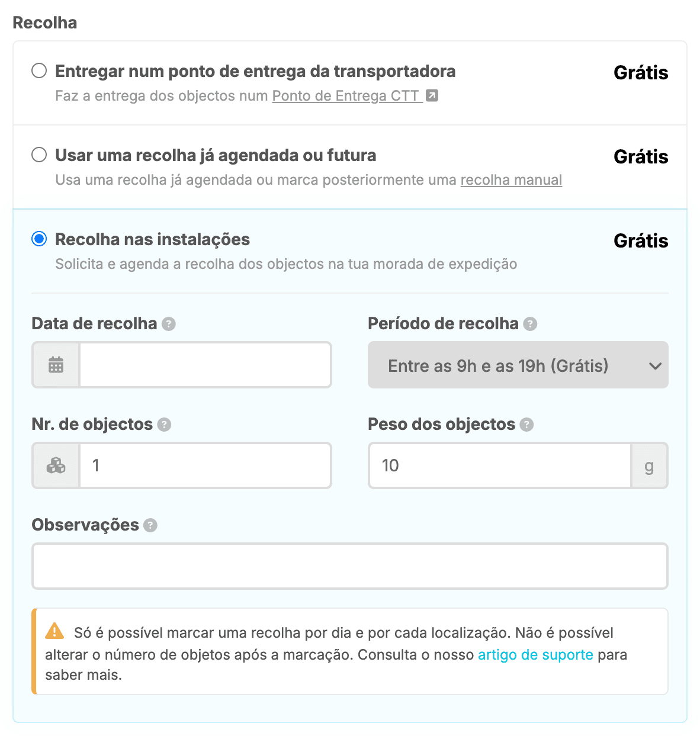The image size is (700, 739).
Task: Select Recolha nas instalações radio button
Action: 39,239
